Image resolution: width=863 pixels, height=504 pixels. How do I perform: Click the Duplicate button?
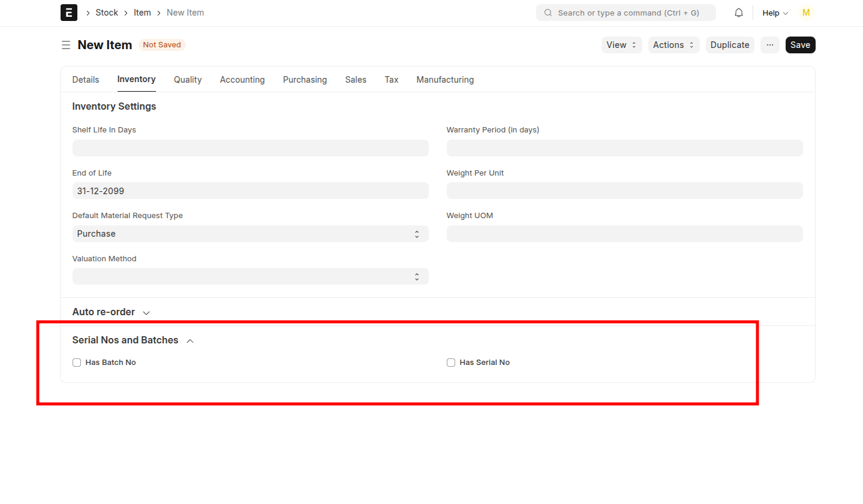point(730,45)
